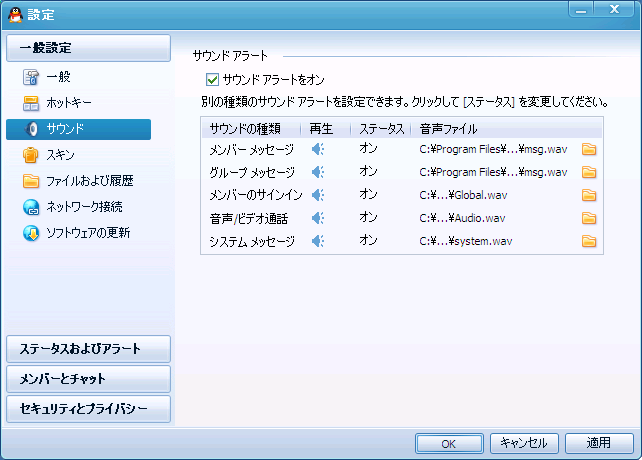This screenshot has height=460, width=642.
Task: Browse folder for メンバー メッセージ sound file
Action: 589,149
